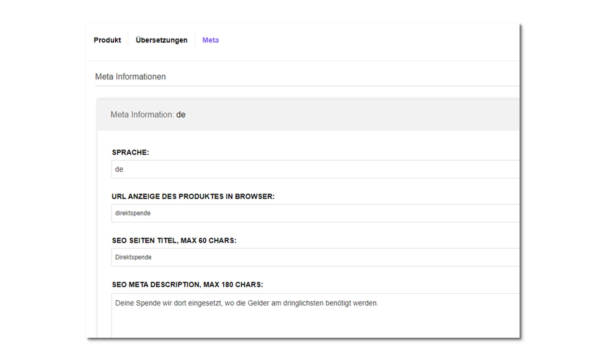Click the 'de' language code in panel header
Viewport: 609px width, 364px height.
point(181,115)
